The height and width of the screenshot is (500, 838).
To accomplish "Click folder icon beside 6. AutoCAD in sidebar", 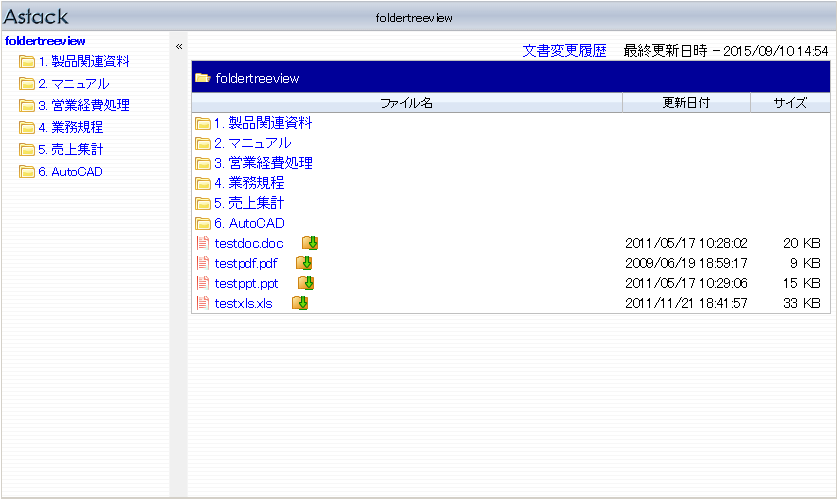I will (x=27, y=171).
